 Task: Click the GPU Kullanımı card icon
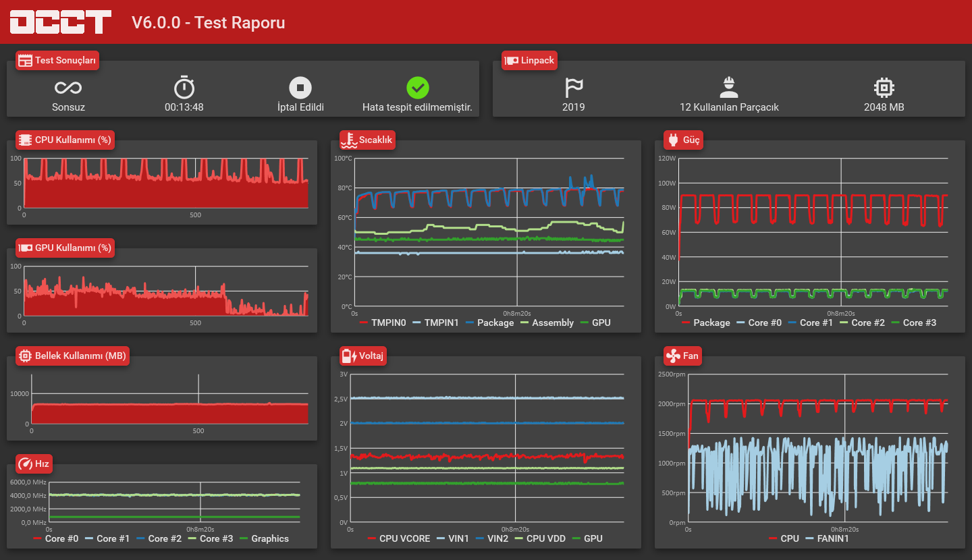point(25,248)
